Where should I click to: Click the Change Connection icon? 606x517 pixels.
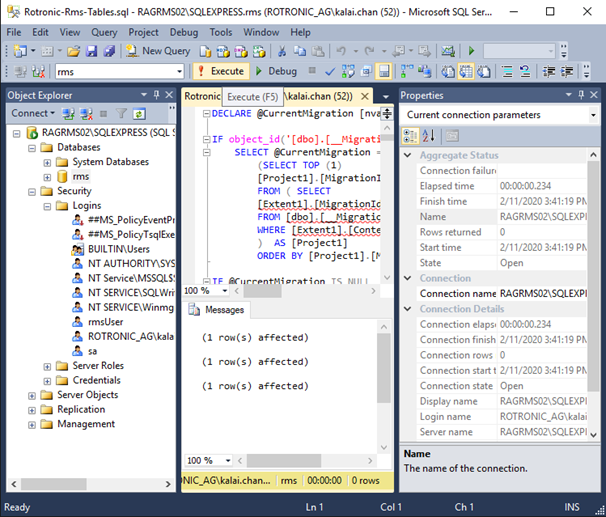(x=38, y=72)
